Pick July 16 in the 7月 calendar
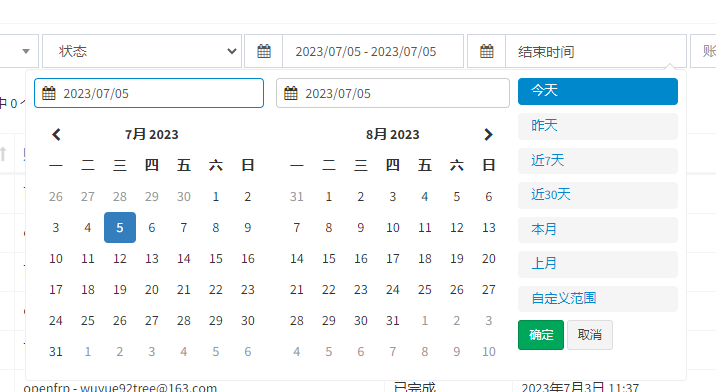Viewport: 716px width, 392px height. [247, 259]
